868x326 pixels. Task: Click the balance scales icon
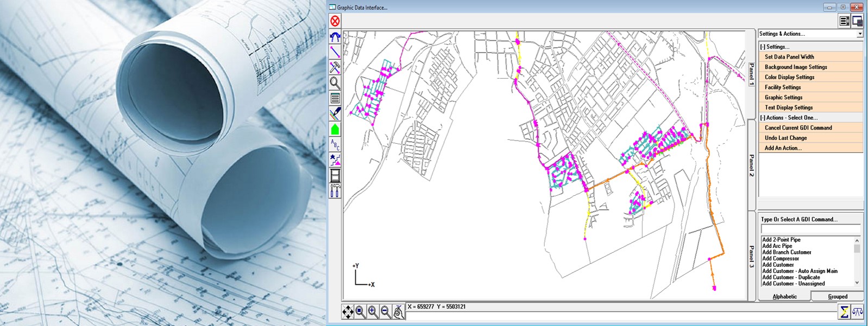857,312
